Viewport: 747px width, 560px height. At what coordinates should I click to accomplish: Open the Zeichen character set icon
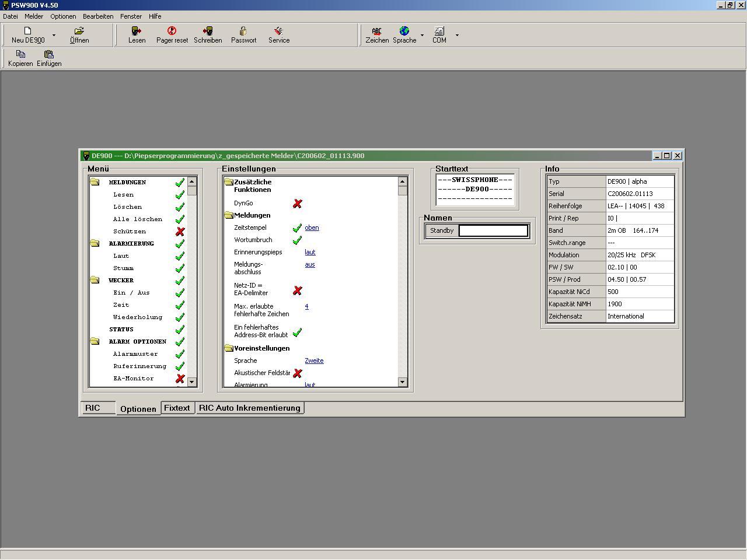coord(377,31)
